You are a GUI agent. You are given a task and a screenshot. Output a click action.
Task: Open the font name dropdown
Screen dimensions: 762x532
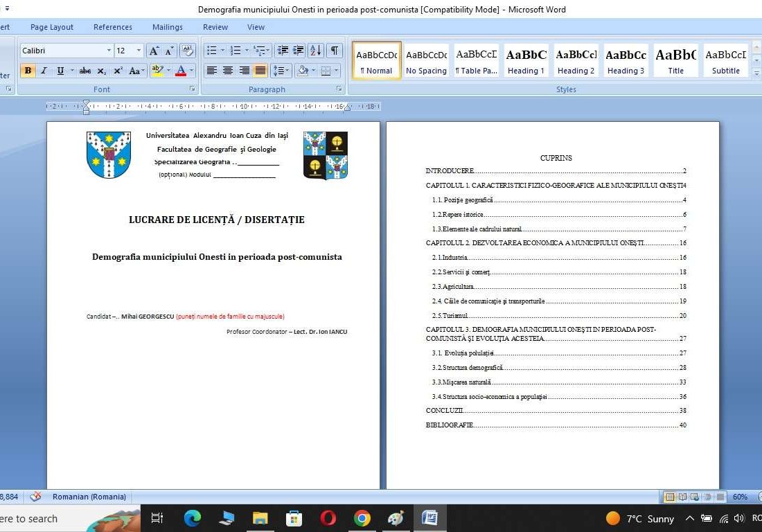coord(109,51)
